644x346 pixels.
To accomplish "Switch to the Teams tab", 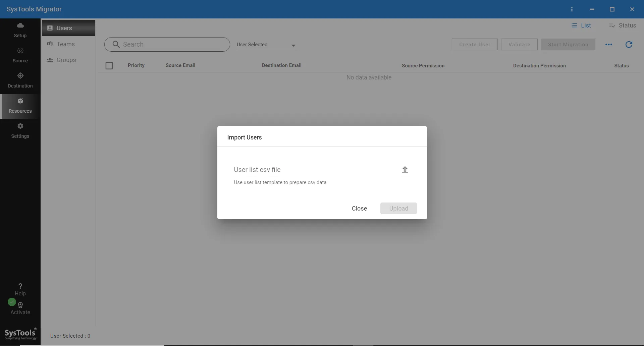I will pos(69,44).
